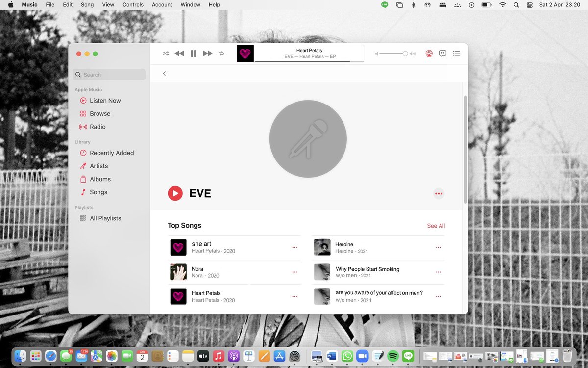Open Safari from the dock
Image resolution: width=588 pixels, height=368 pixels.
click(x=50, y=356)
